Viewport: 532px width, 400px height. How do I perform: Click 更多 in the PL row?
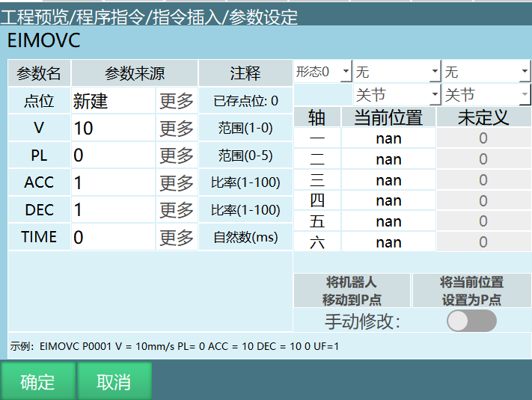177,156
